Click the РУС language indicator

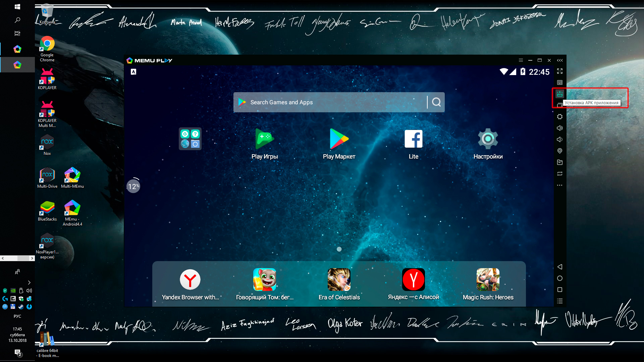(x=17, y=316)
